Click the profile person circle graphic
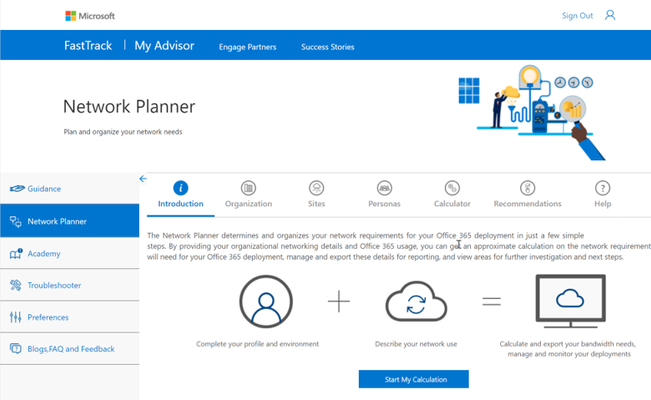 click(x=266, y=302)
